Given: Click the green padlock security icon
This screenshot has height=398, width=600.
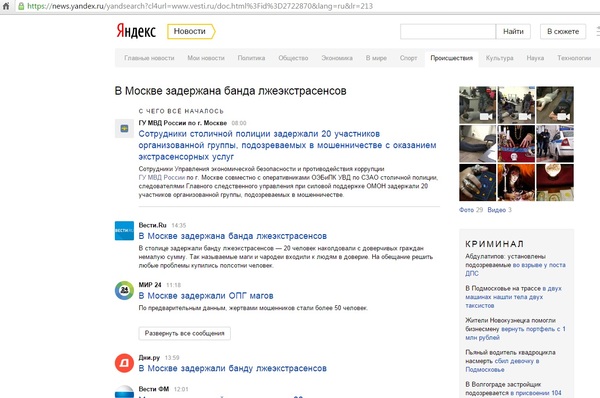Looking at the screenshot, I should point(21,6).
